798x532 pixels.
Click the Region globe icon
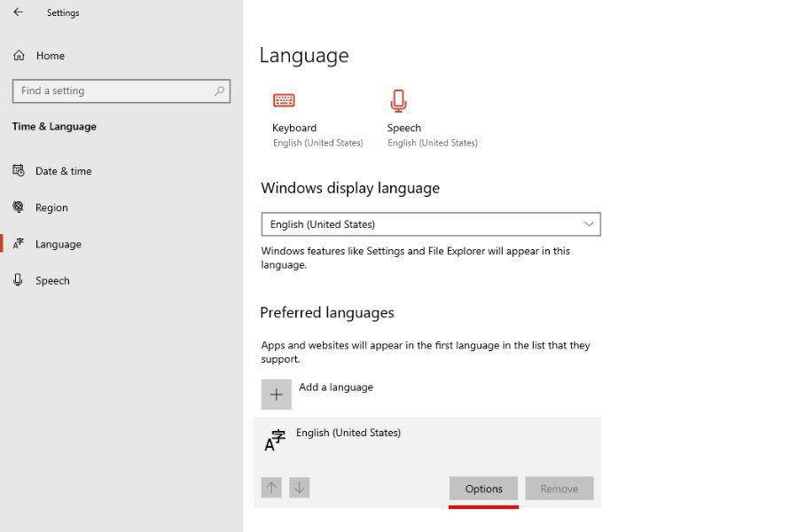[x=19, y=207]
